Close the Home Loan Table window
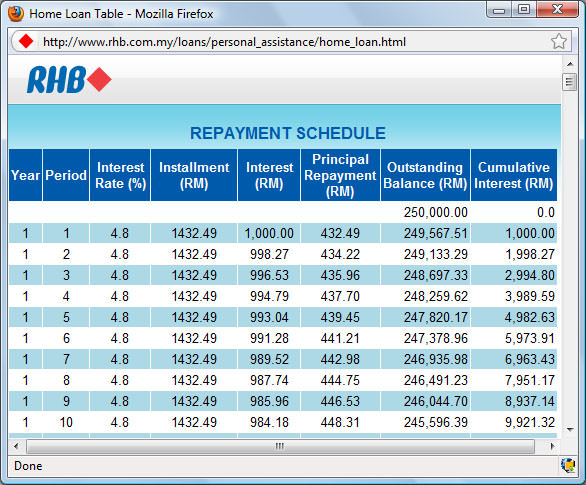The image size is (586, 485). (x=557, y=9)
